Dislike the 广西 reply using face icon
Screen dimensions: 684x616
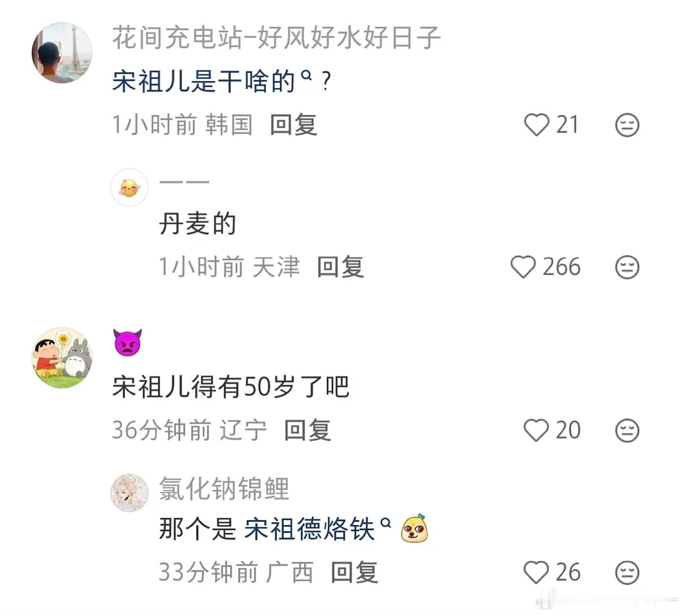point(627,572)
